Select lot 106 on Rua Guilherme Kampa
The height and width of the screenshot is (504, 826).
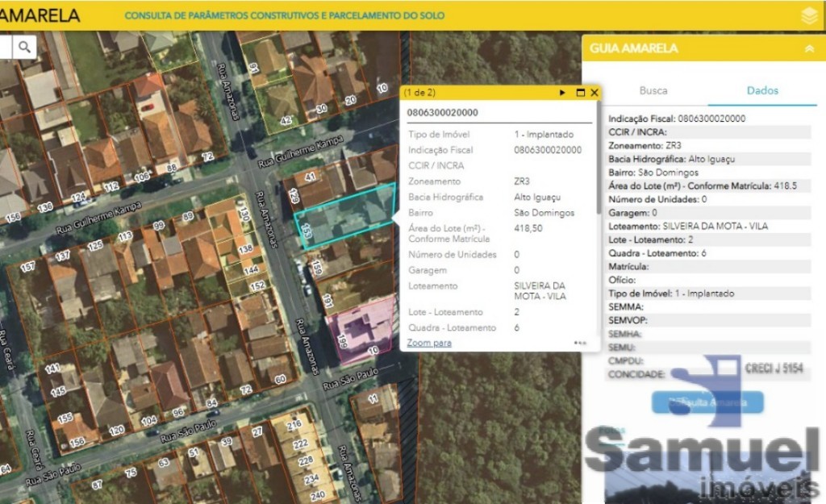tap(144, 177)
